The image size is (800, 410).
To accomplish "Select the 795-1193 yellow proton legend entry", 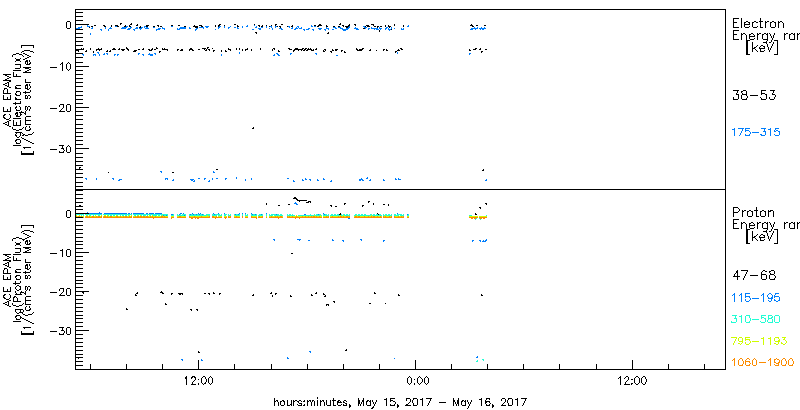I will point(759,341).
